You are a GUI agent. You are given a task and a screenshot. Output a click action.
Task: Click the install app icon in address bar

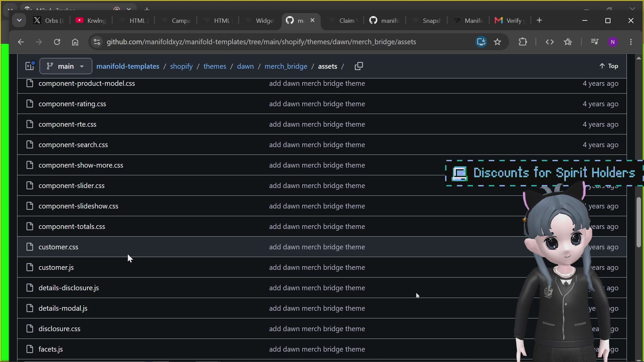coord(481,42)
